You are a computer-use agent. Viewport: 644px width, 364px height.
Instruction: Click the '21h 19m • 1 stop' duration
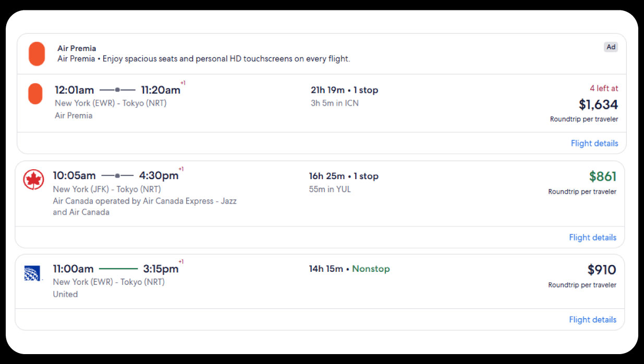point(344,90)
